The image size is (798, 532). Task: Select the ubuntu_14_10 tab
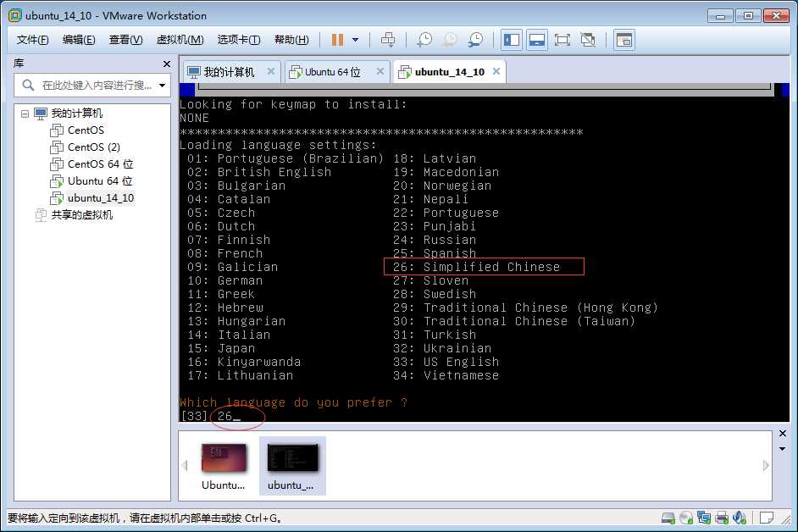pos(449,72)
